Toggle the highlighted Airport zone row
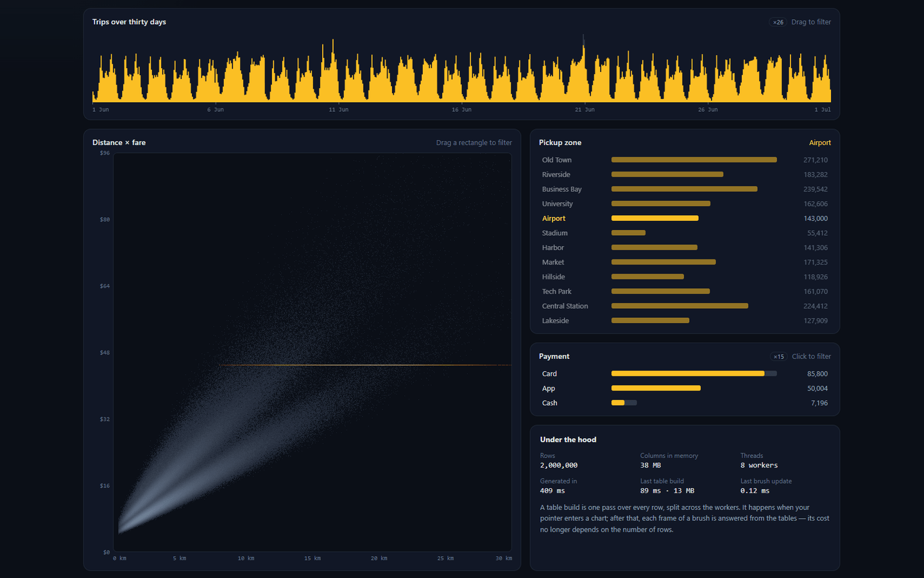The height and width of the screenshot is (578, 924). [x=685, y=218]
